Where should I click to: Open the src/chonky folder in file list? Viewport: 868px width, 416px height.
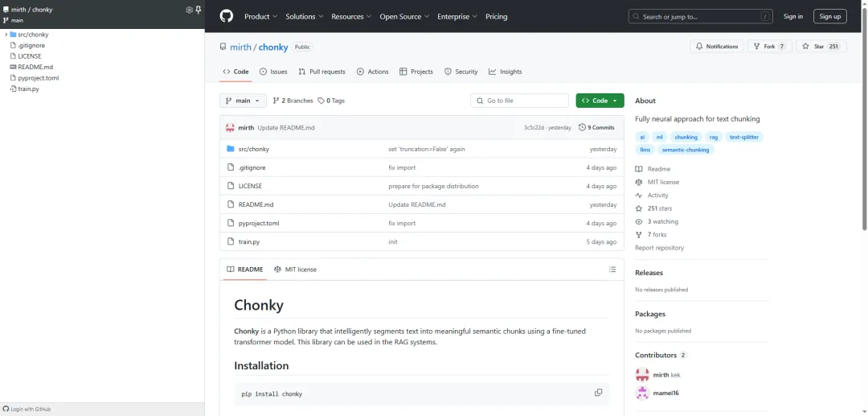[253, 149]
